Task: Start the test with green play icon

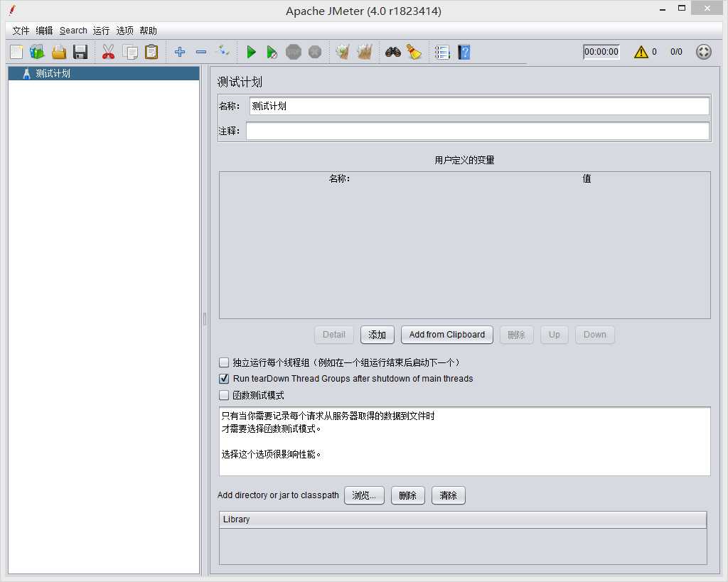Action: click(x=251, y=52)
